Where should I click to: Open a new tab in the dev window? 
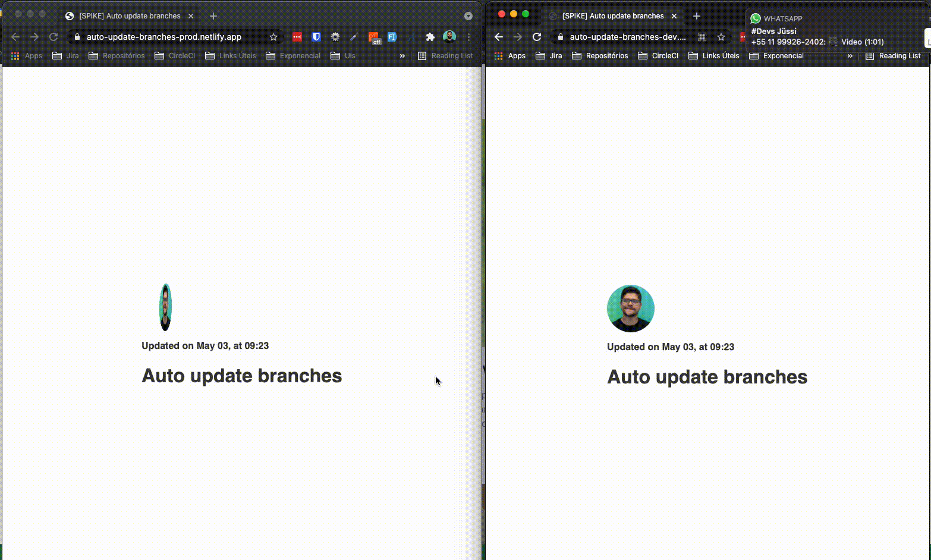pos(697,16)
